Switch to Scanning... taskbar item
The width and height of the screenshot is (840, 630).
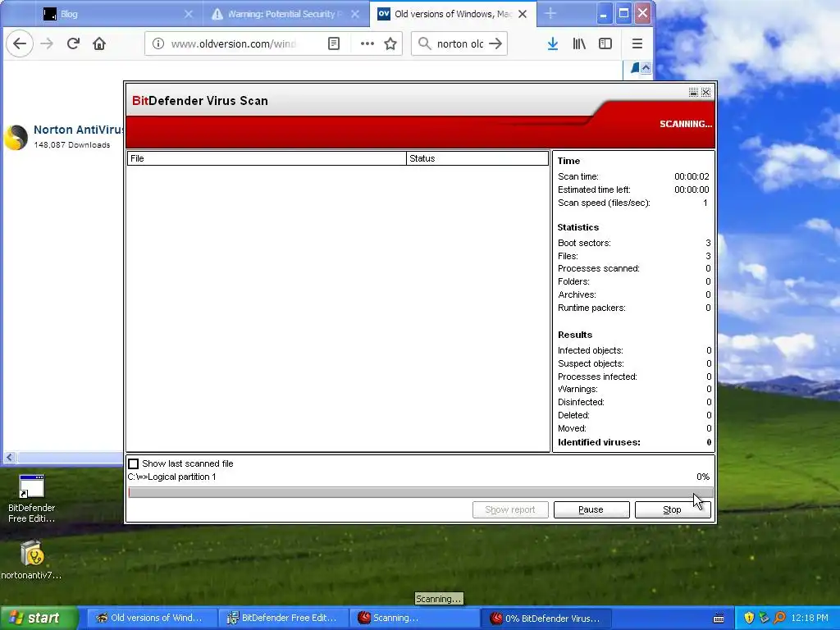[x=413, y=619]
